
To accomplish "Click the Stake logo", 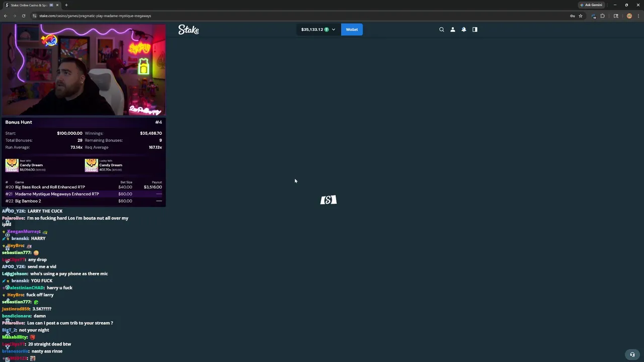I will [x=188, y=29].
